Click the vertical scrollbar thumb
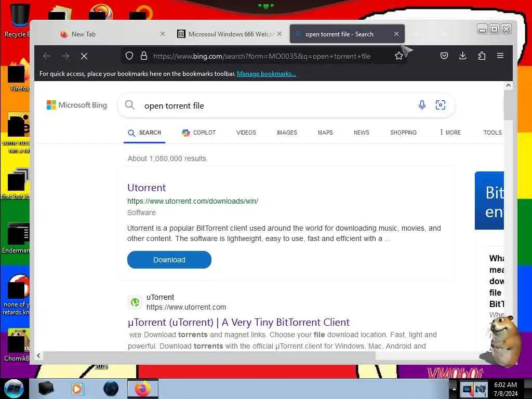Viewport: 532px width, 399px height. (508, 105)
